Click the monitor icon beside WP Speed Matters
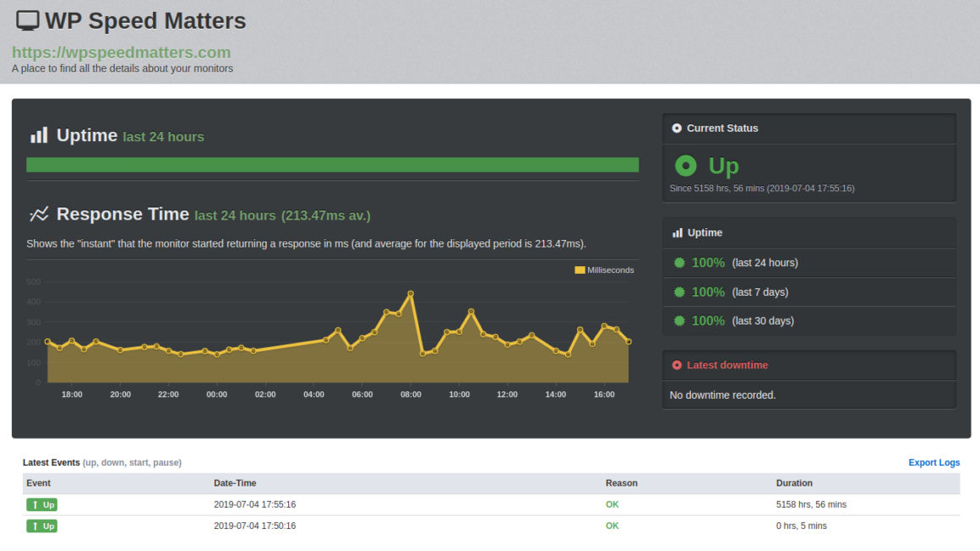Image resolution: width=980 pixels, height=551 pixels. tap(27, 19)
